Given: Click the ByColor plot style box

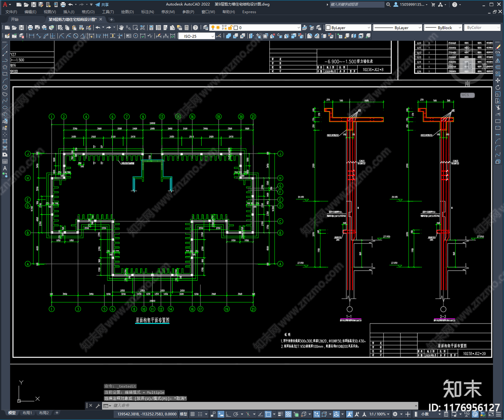Looking at the screenshot, I should coord(482,28).
